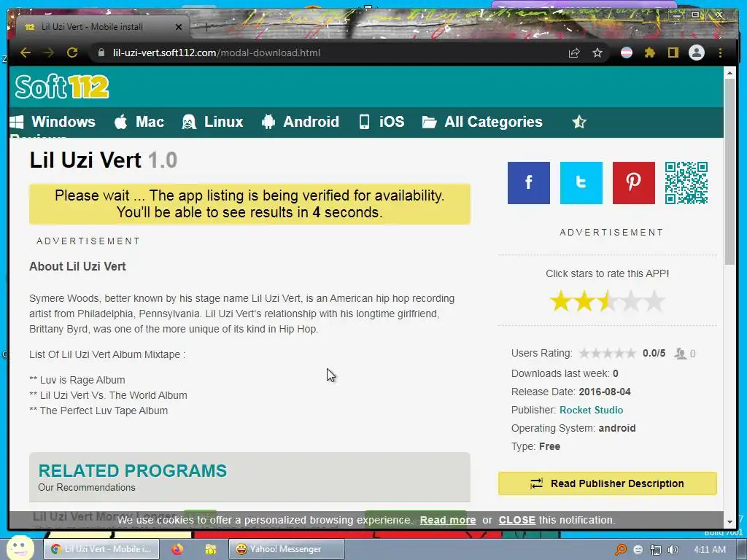
Task: Click the taskbar clock 4:11 AM
Action: 710,550
